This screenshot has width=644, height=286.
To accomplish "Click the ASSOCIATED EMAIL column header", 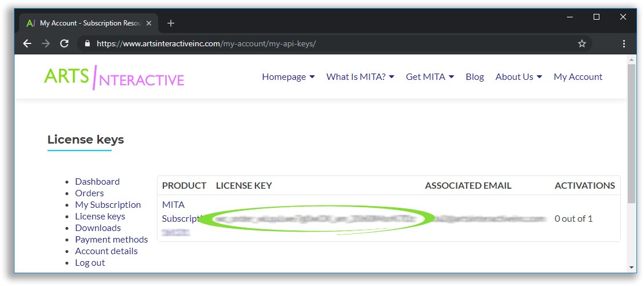I will point(468,185).
